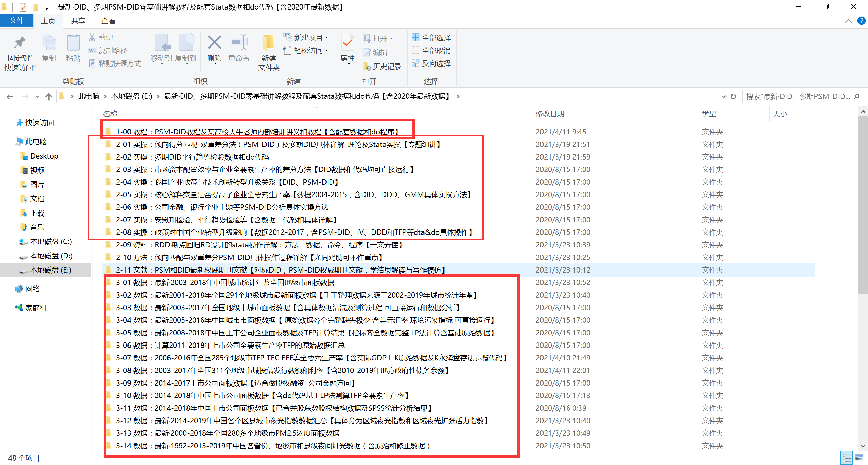This screenshot has width=868, height=465.
Task: Sort by Date Modified (修改日期) column header
Action: click(550, 114)
